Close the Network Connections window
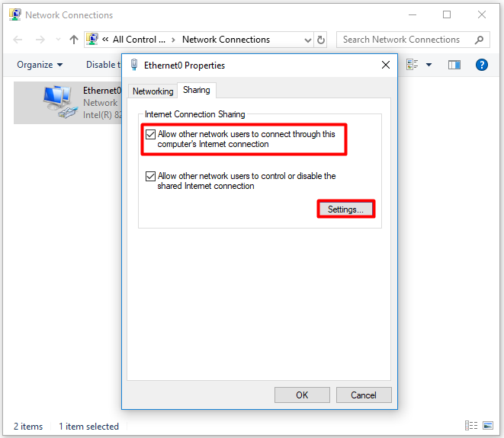 [x=482, y=14]
